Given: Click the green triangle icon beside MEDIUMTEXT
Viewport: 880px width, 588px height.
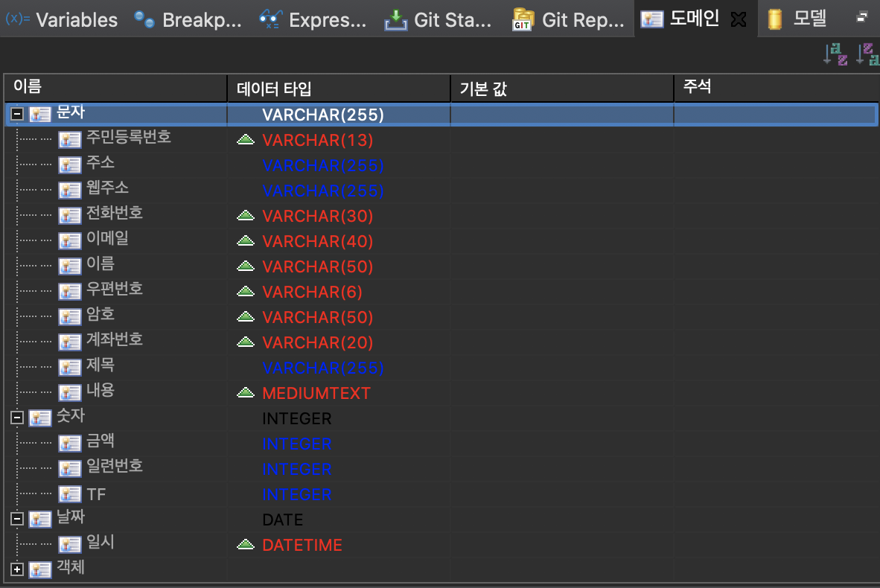Looking at the screenshot, I should pos(246,393).
